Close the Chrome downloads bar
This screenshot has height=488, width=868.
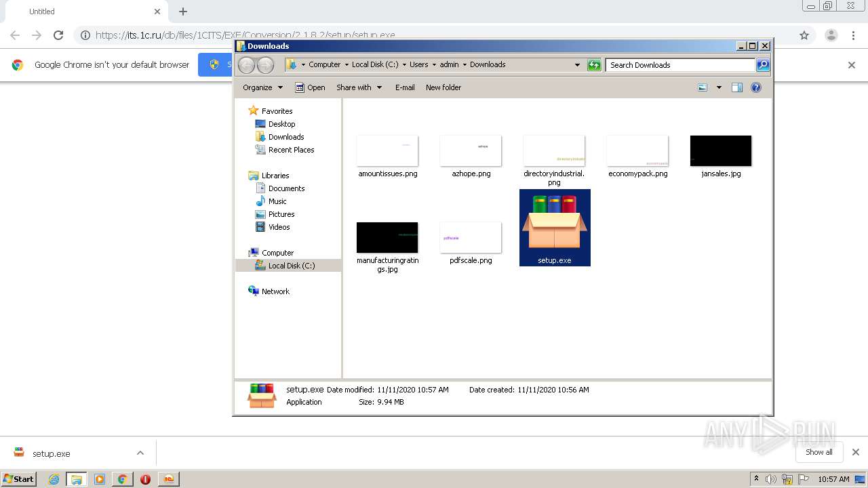click(x=856, y=452)
